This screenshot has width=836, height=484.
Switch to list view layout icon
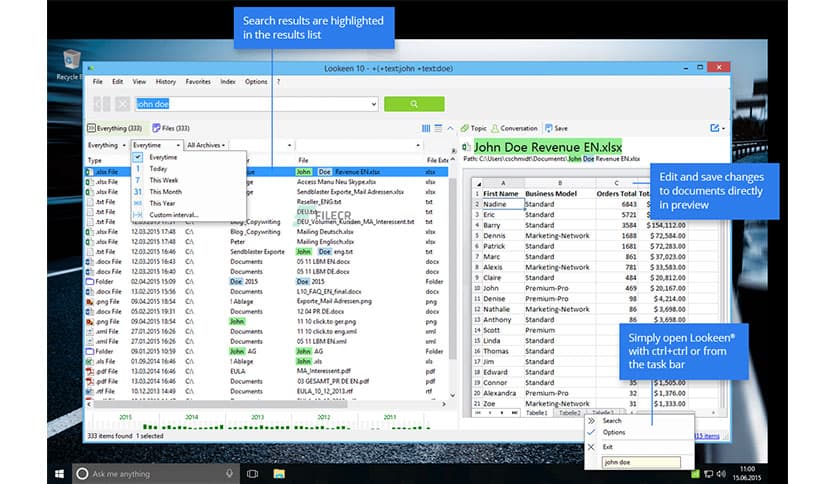tap(438, 128)
